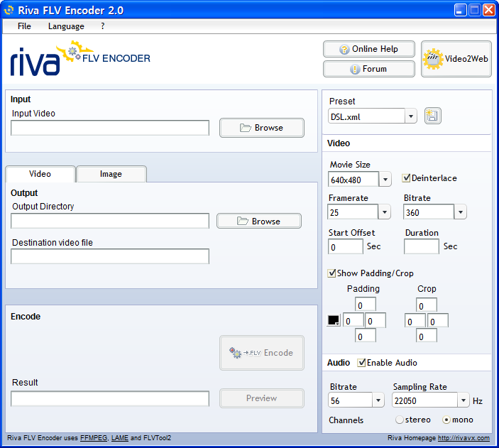Open the Framerate dropdown showing 25
Image resolution: width=499 pixels, height=448 pixels.
pos(385,212)
